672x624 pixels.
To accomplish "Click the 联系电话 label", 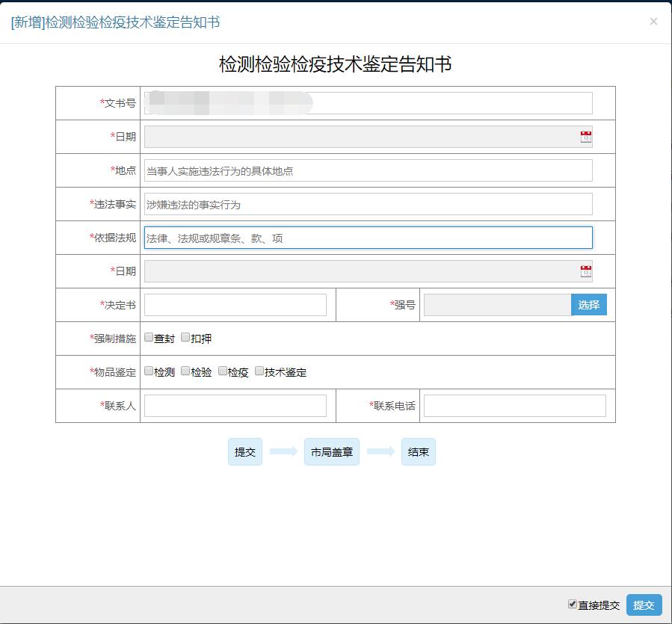I will coord(392,406).
